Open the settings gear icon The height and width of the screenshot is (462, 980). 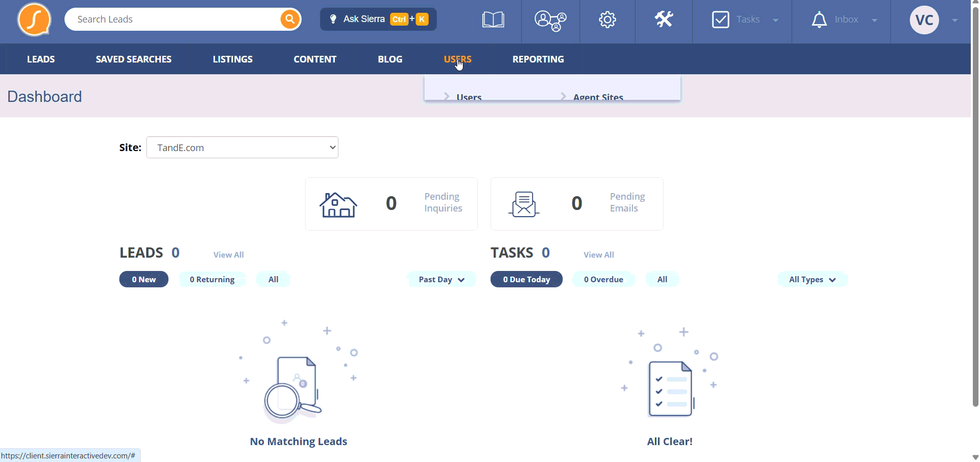click(607, 20)
